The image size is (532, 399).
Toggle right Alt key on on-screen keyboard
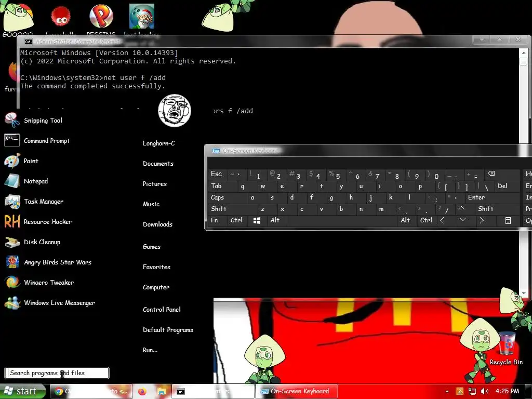coord(407,220)
